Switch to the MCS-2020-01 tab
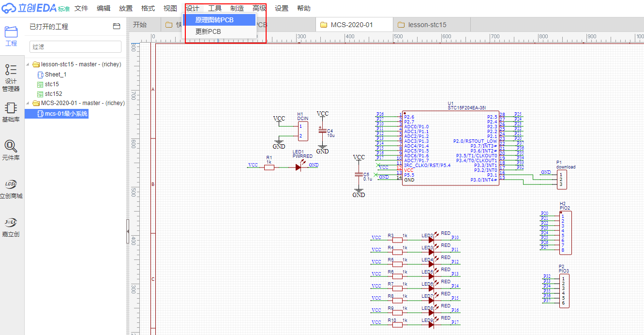644x335 pixels. coord(354,25)
